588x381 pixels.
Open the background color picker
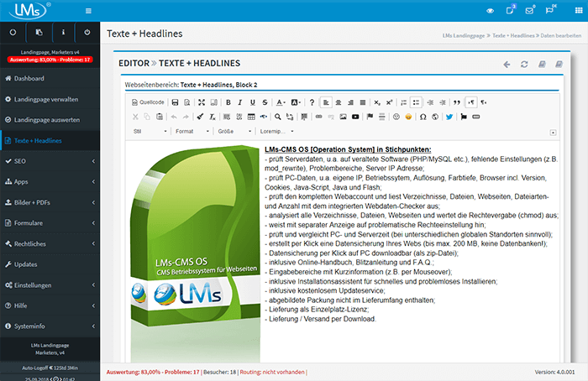point(296,102)
